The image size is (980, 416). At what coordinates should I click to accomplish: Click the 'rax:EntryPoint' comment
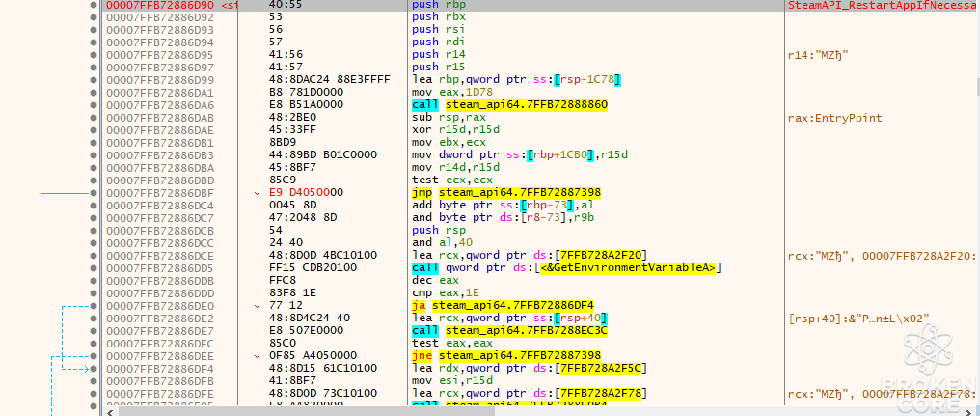click(x=835, y=117)
